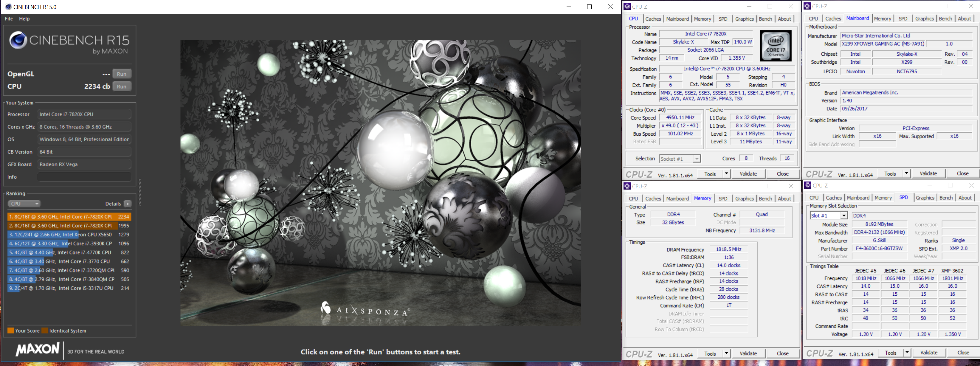
Task: Expand Tools dropdown arrow in Mainboard window
Action: point(907,173)
